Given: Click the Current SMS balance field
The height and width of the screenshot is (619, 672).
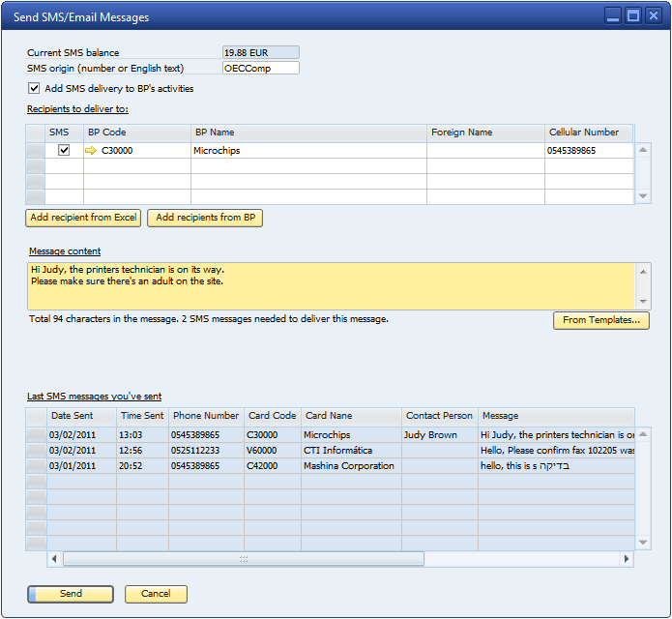Looking at the screenshot, I should 260,52.
